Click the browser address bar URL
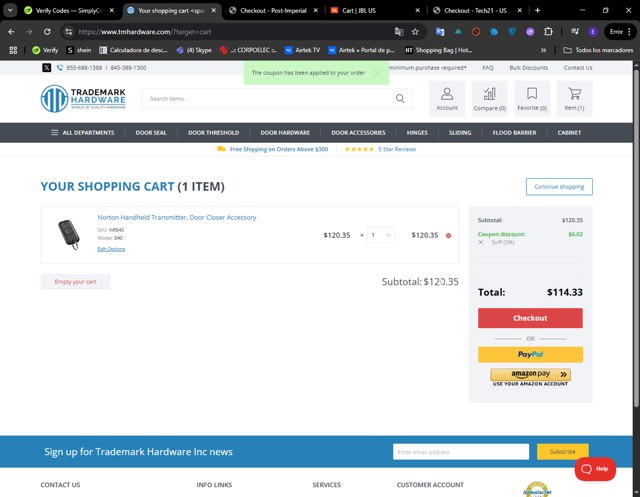 [145, 31]
